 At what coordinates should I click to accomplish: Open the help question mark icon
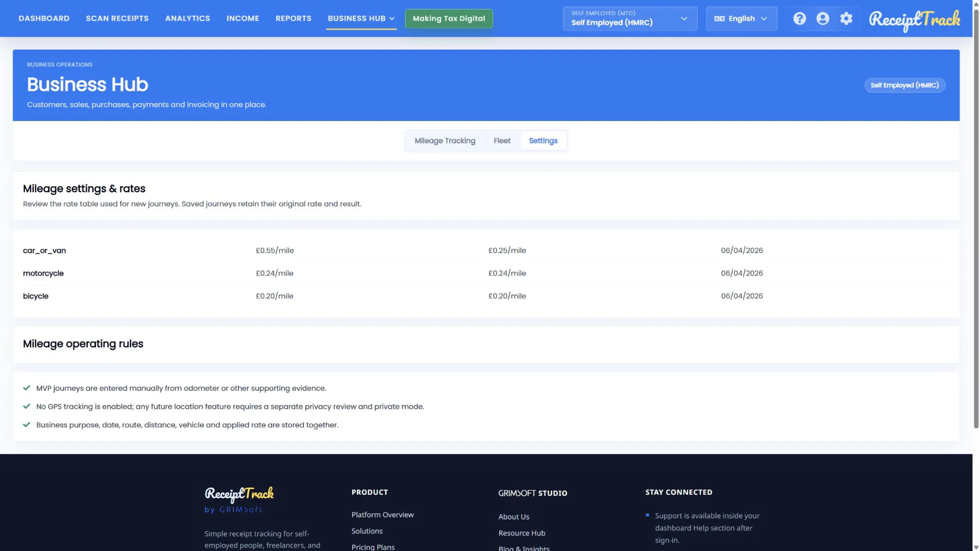(799, 19)
